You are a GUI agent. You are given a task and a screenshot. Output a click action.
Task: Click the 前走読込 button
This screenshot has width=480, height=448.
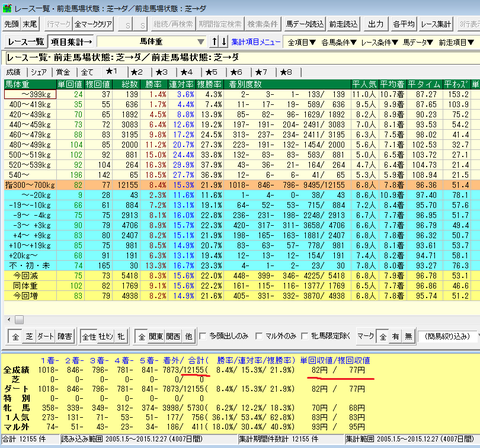point(344,24)
